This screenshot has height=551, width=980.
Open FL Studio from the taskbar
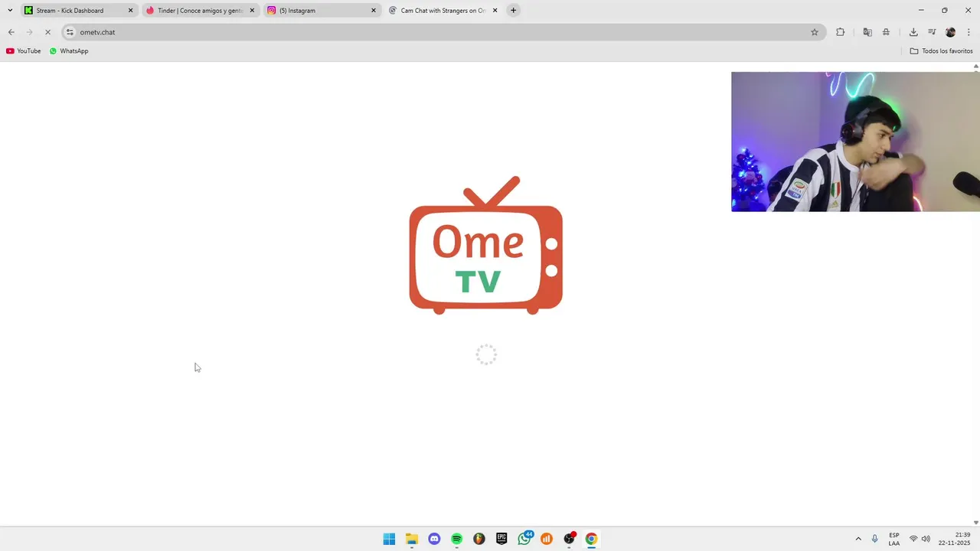[479, 539]
